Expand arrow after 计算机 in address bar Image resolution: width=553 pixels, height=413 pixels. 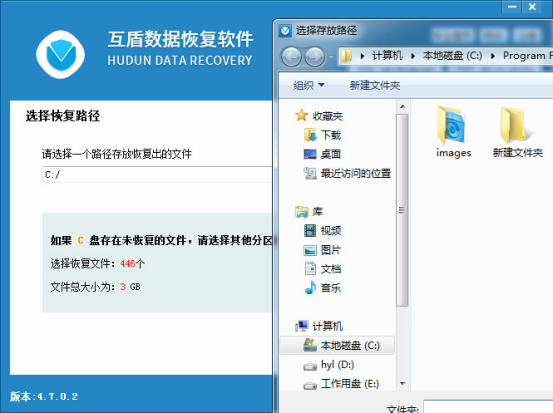(x=413, y=56)
